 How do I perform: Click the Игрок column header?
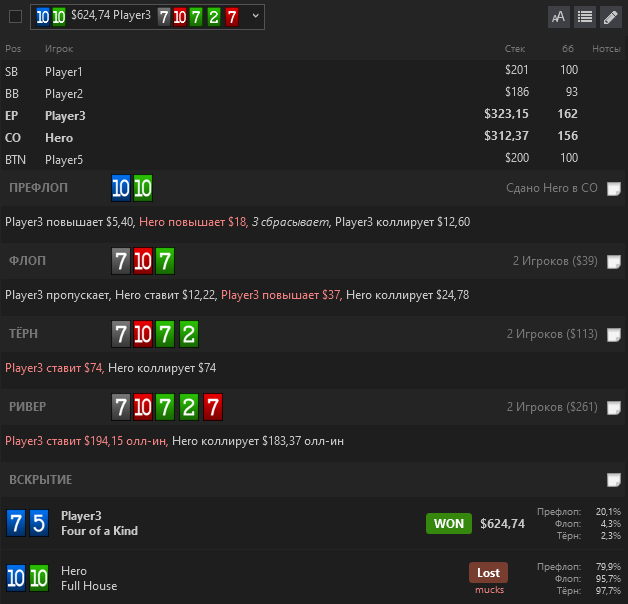point(59,49)
